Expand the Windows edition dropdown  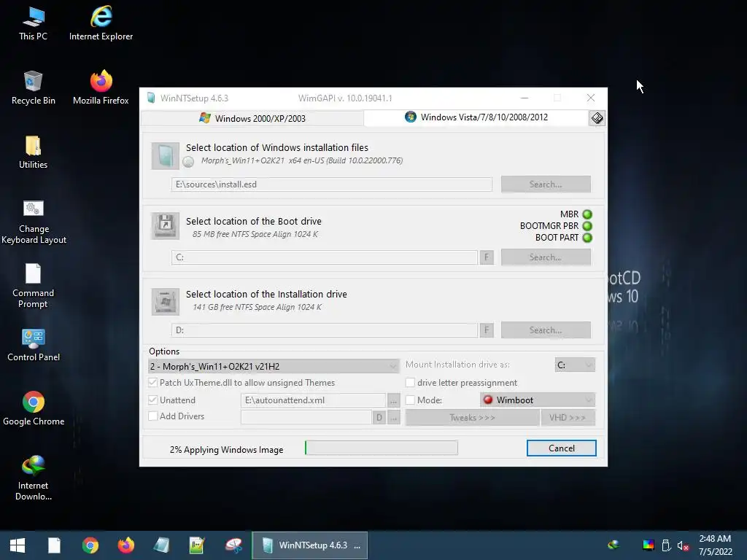coord(274,366)
